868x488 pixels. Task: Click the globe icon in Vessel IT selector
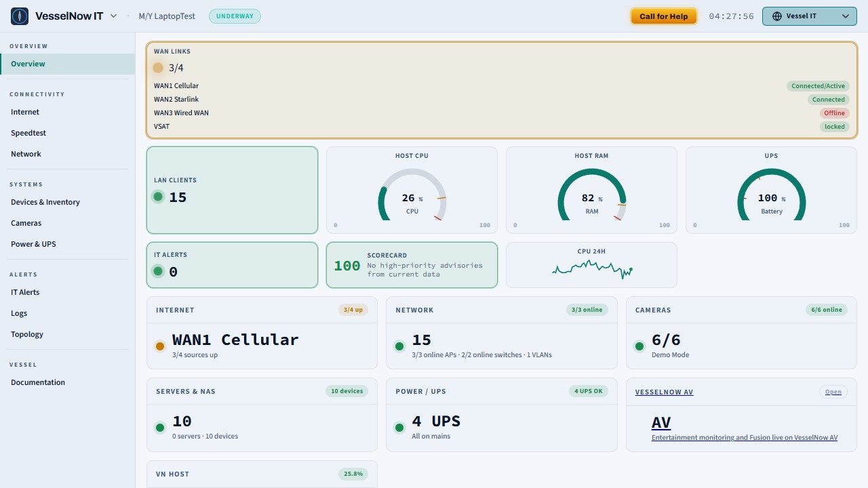pos(777,16)
